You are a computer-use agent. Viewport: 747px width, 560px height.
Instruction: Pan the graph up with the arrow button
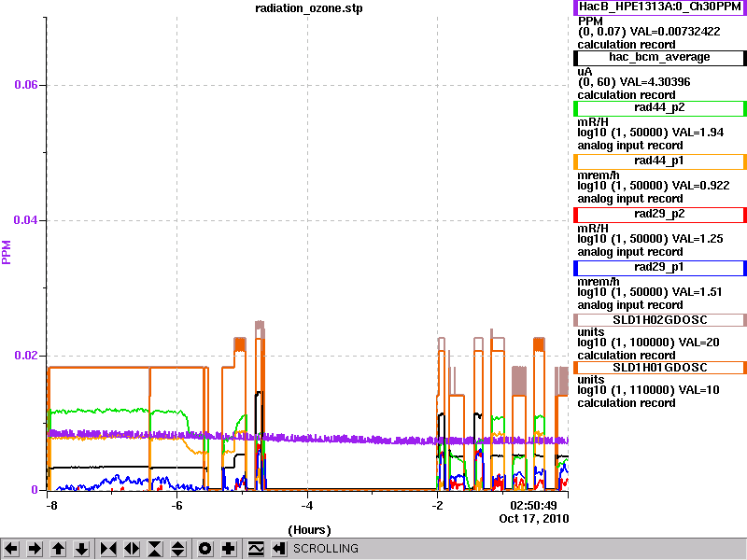point(58,549)
